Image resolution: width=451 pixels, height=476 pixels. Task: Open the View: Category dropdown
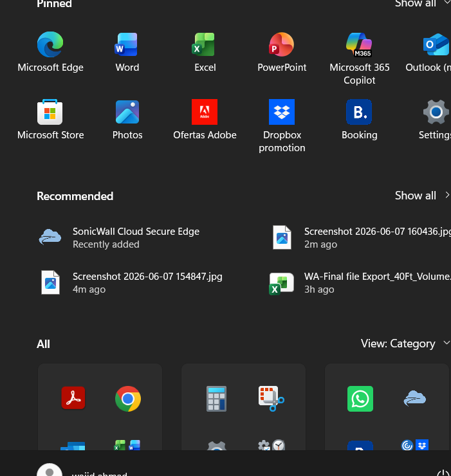pyautogui.click(x=405, y=343)
